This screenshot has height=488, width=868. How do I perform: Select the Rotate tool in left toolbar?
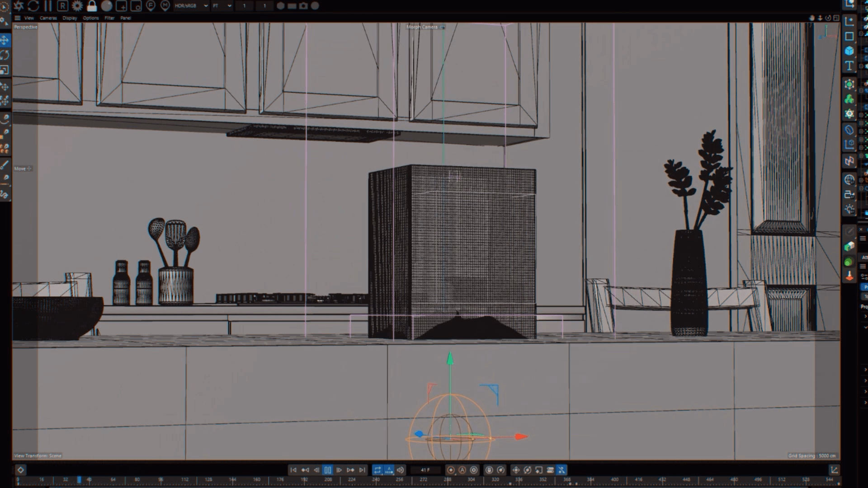[x=5, y=55]
